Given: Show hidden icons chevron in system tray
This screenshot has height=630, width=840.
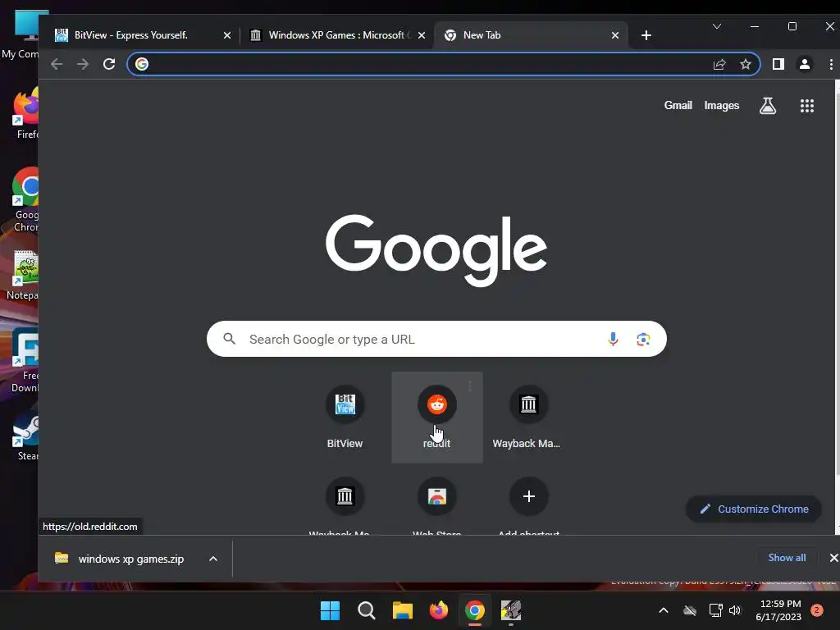Looking at the screenshot, I should pyautogui.click(x=663, y=610).
